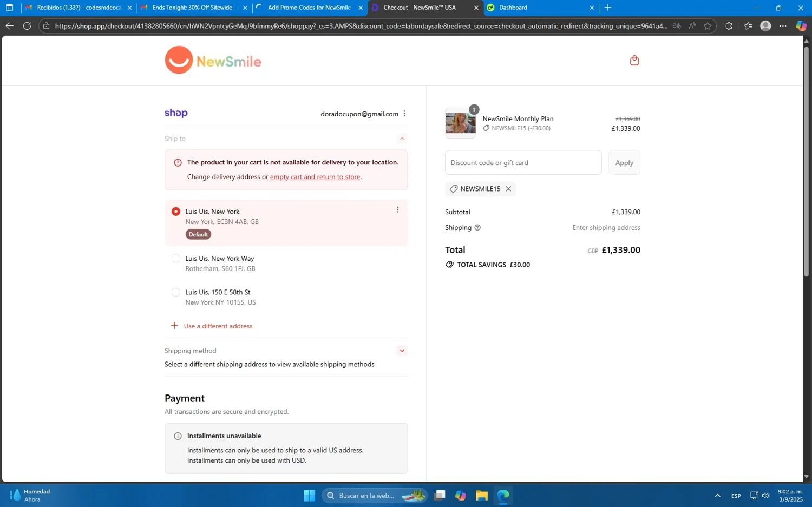Image resolution: width=812 pixels, height=507 pixels.
Task: Click the Discount code or gift card field
Action: coord(523,162)
